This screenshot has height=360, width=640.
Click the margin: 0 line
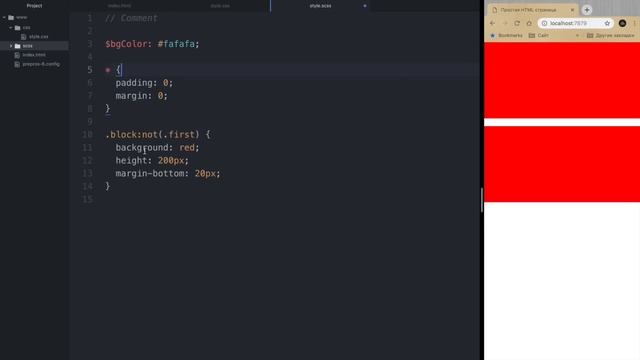(x=141, y=96)
